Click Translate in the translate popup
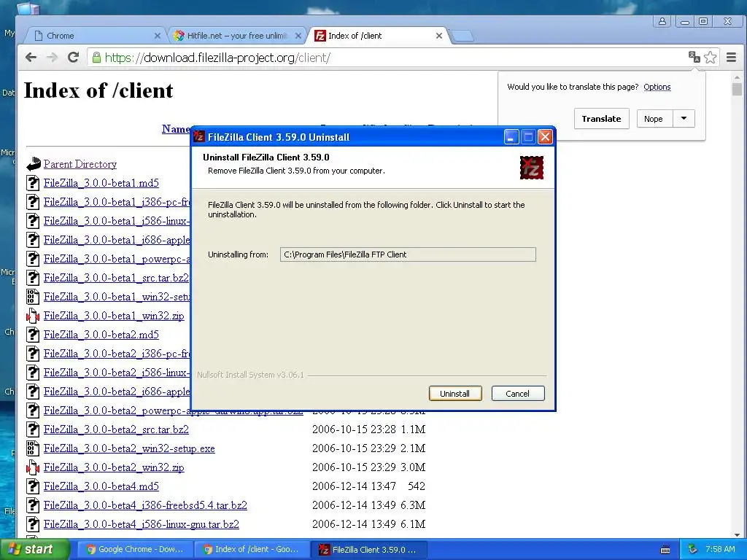The width and height of the screenshot is (747, 560). click(601, 119)
